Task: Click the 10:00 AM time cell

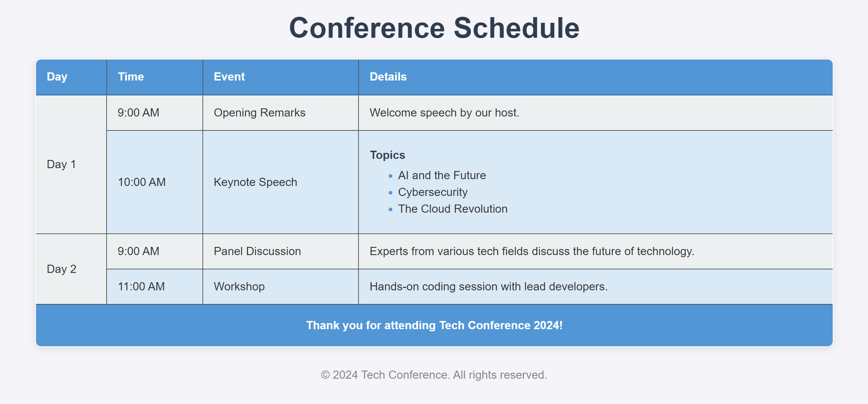Action: [x=155, y=182]
